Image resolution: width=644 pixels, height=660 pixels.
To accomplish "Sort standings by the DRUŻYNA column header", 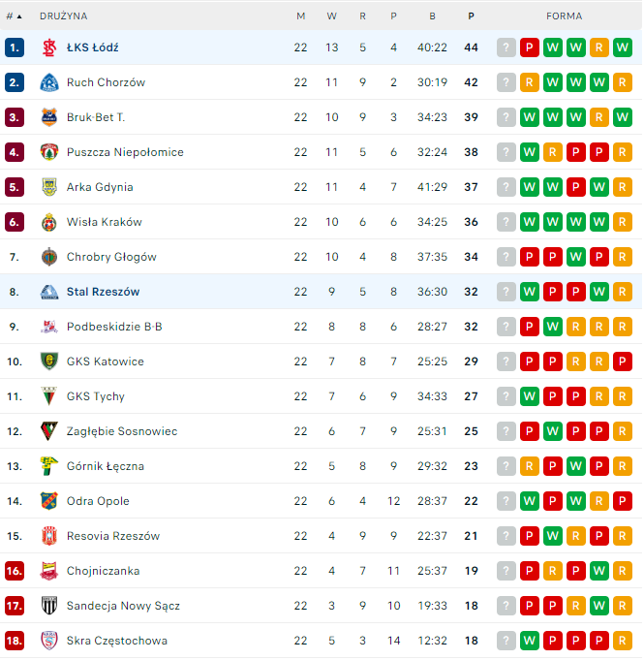I will (x=63, y=16).
